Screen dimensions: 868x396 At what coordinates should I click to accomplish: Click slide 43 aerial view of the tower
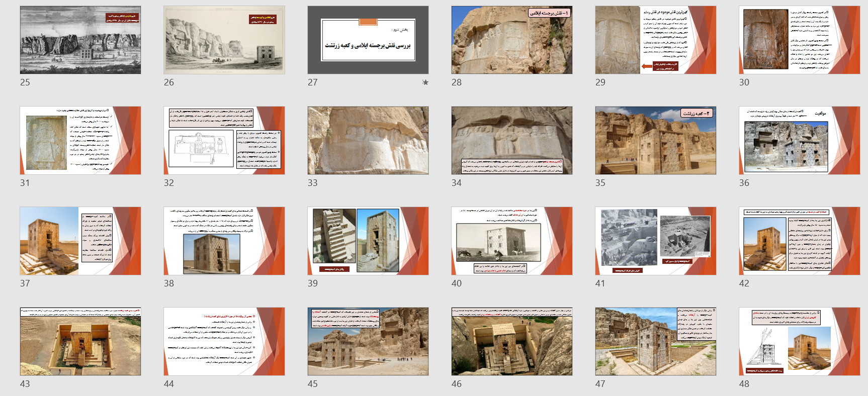point(80,342)
